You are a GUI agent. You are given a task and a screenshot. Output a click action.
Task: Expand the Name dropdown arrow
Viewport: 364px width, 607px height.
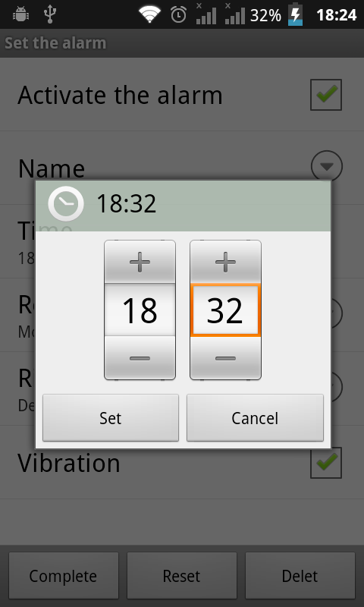pos(327,166)
